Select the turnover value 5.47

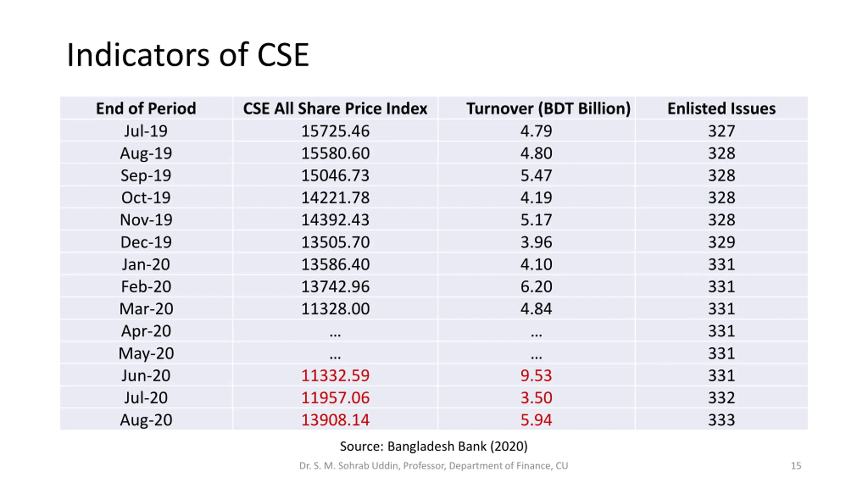[536, 175]
